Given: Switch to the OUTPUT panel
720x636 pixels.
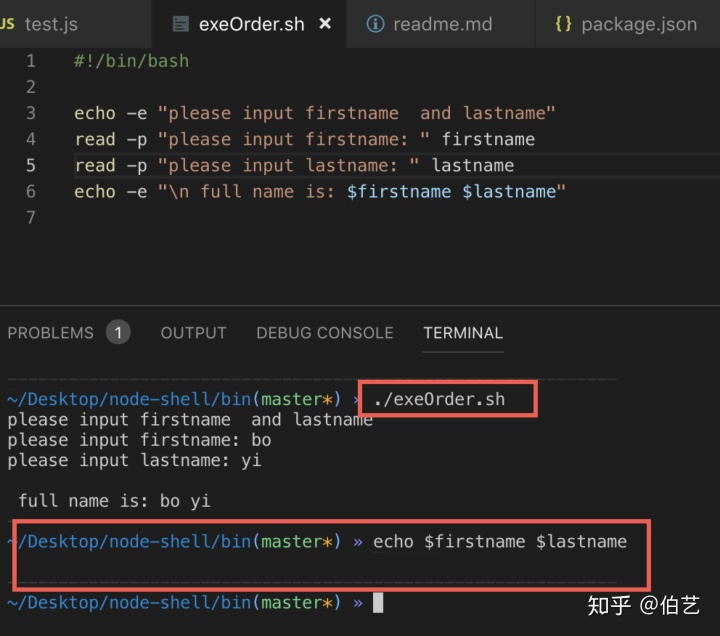Looking at the screenshot, I should [x=193, y=333].
